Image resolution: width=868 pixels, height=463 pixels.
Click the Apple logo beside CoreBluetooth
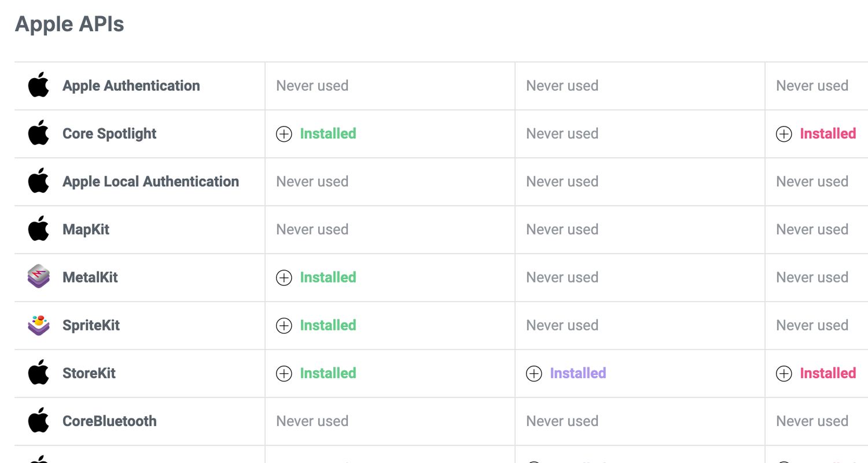pyautogui.click(x=39, y=421)
